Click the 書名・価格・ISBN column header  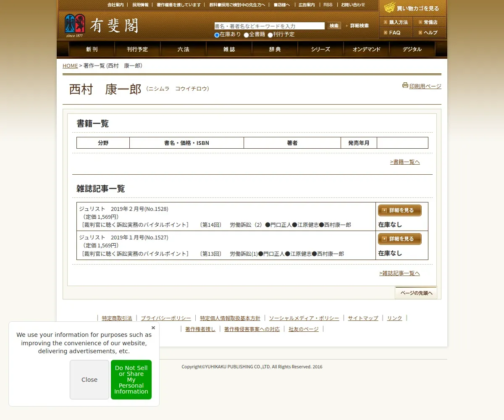(186, 143)
